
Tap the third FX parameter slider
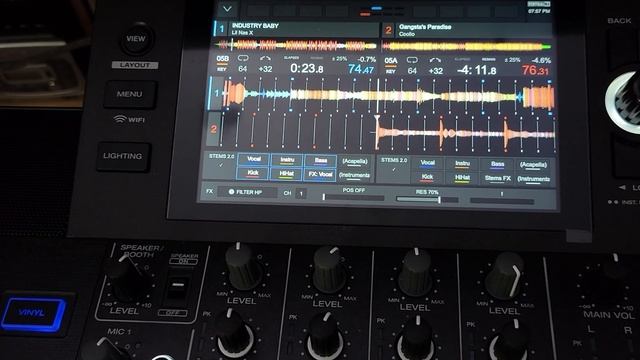(502, 200)
